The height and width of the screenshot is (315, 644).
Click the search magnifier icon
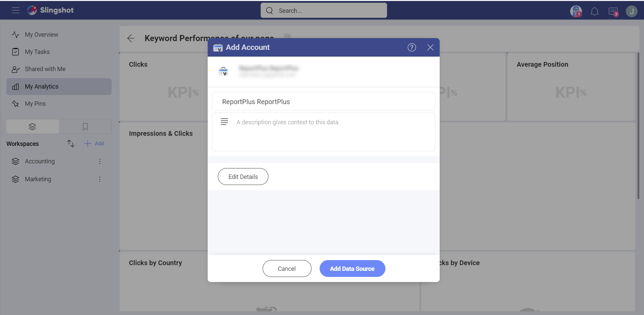[x=269, y=10]
